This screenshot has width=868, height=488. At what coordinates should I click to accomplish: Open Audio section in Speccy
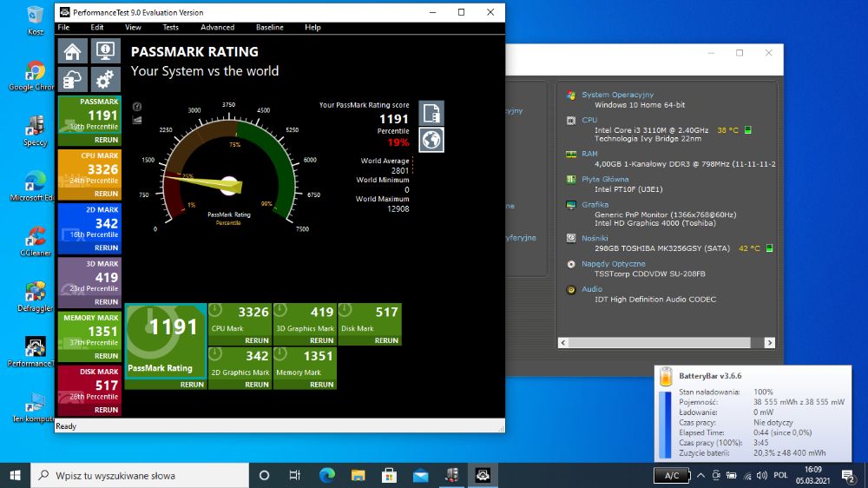pos(592,289)
